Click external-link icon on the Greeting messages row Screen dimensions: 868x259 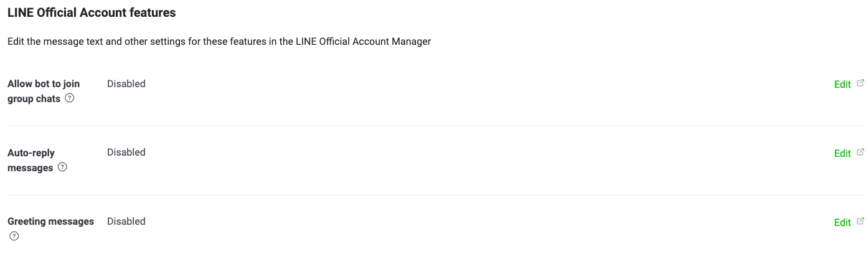coord(861,221)
